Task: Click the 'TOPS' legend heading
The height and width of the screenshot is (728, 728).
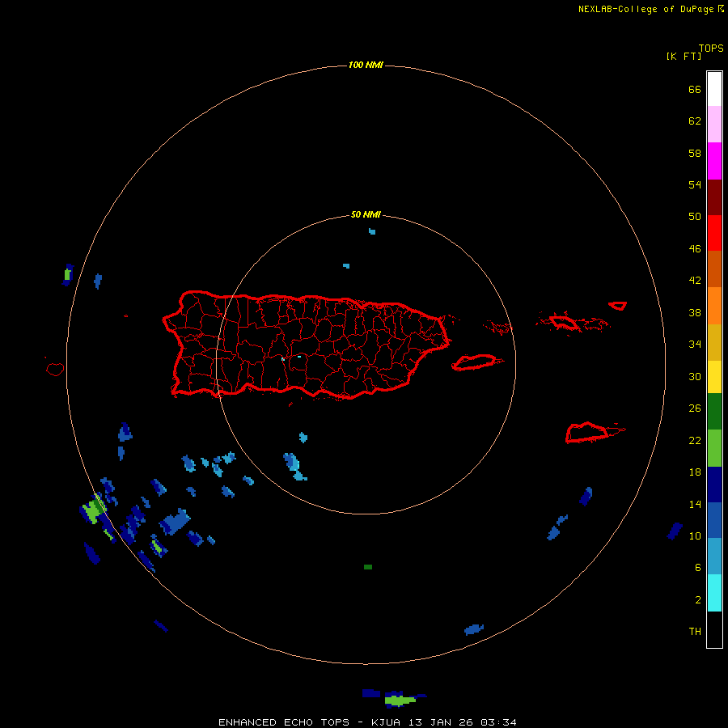Action: coord(711,49)
